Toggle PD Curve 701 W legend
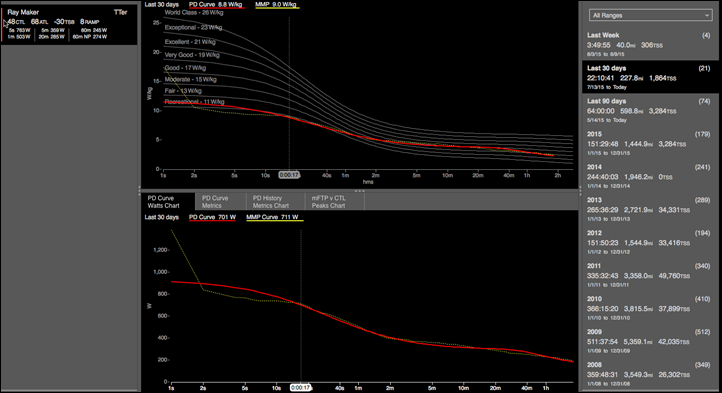This screenshot has width=722, height=393. [212, 217]
